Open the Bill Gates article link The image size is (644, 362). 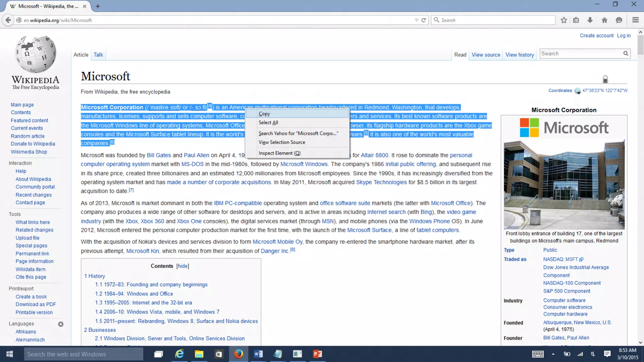[x=159, y=155]
